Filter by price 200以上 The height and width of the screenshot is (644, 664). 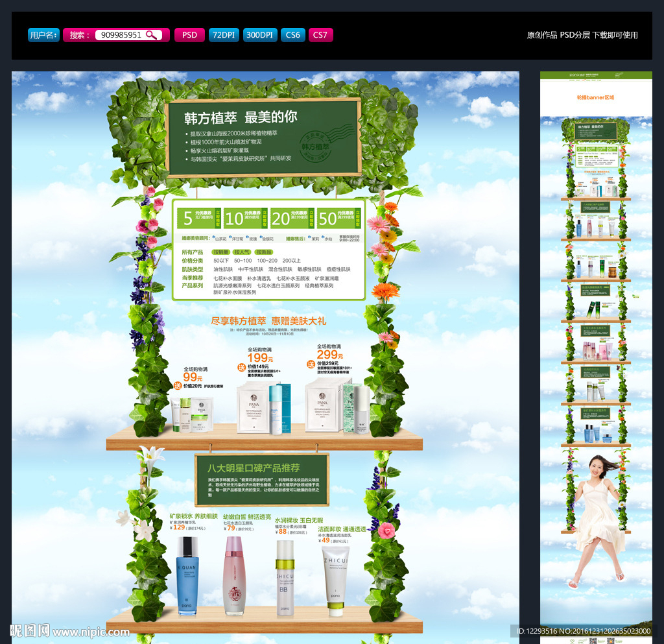pos(291,261)
